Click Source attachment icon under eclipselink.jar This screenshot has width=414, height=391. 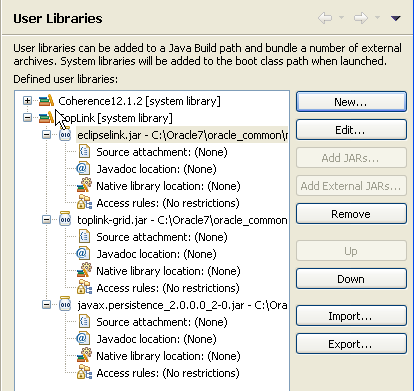[x=84, y=152]
